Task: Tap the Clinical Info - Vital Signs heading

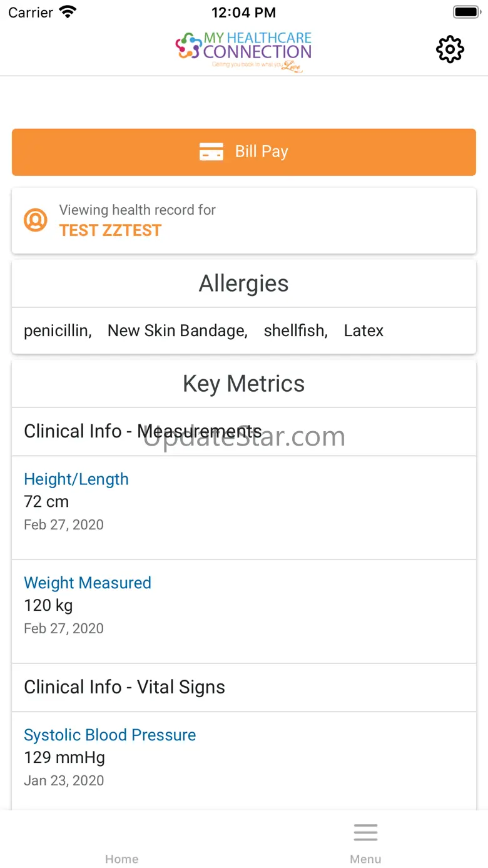Action: pos(124,687)
